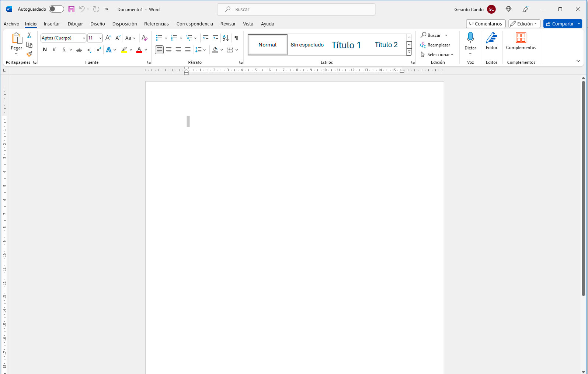Toggle bold with the N button

pos(45,50)
